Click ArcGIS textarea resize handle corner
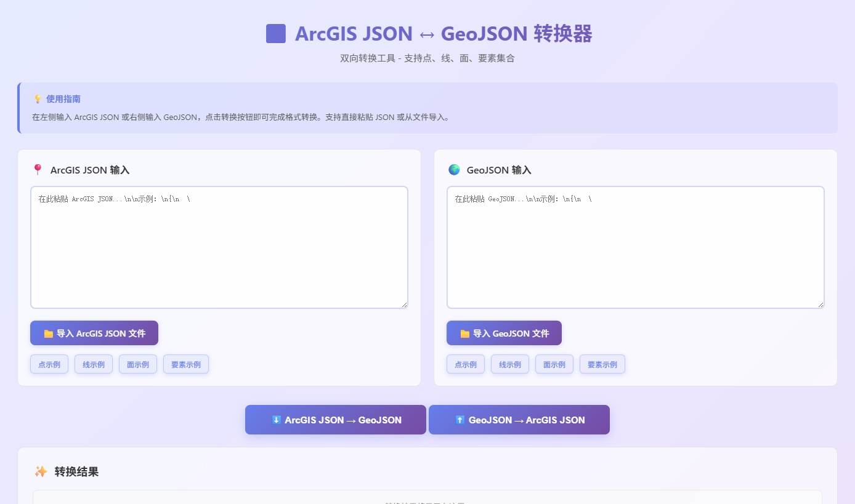The width and height of the screenshot is (855, 504). pyautogui.click(x=404, y=305)
